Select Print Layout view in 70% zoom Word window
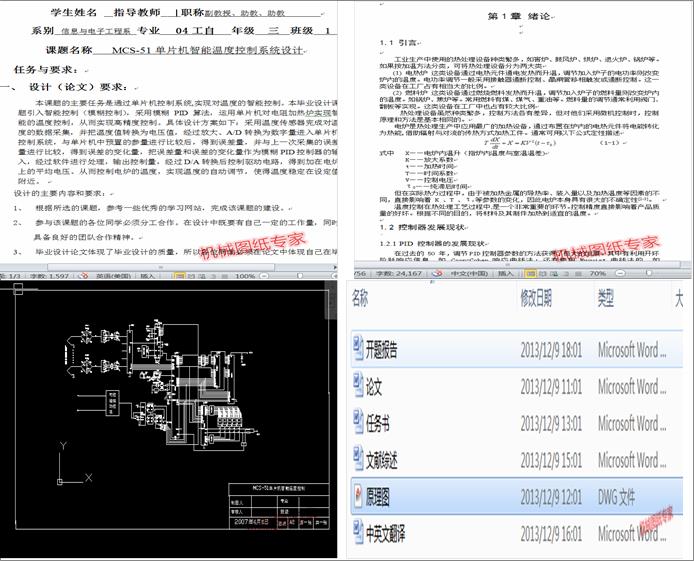Image resolution: width=694 pixels, height=561 pixels. pyautogui.click(x=530, y=273)
